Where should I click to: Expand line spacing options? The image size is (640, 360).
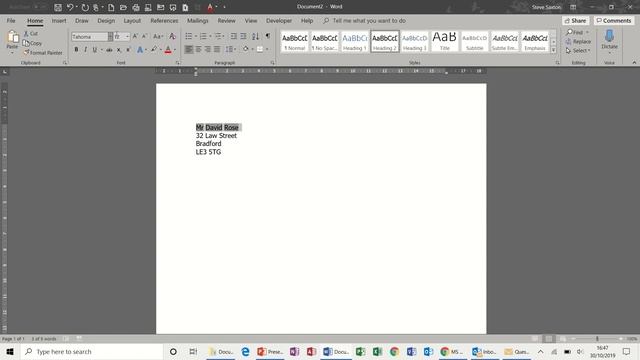(231, 49)
